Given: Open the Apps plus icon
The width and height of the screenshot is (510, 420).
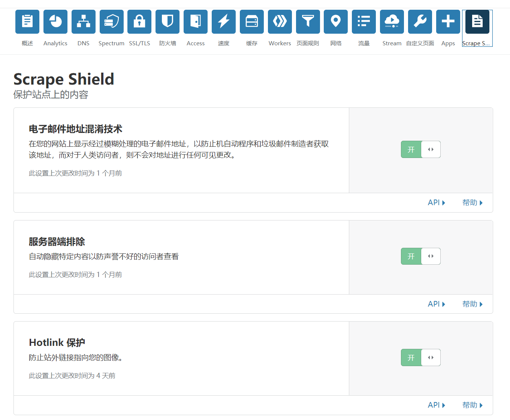Looking at the screenshot, I should click(448, 22).
